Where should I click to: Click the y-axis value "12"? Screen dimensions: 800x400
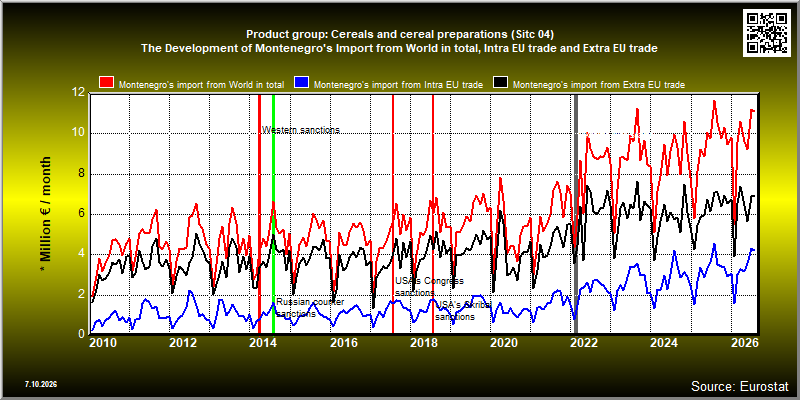(78, 93)
